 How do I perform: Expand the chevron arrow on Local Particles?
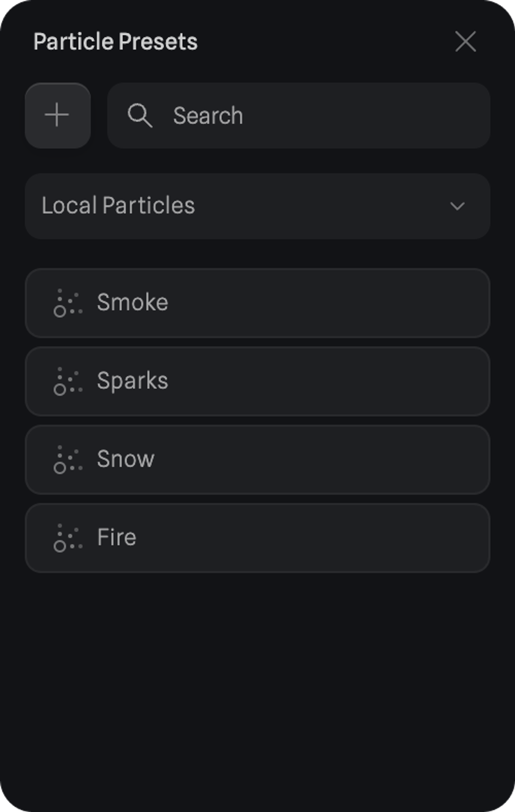pyautogui.click(x=457, y=206)
